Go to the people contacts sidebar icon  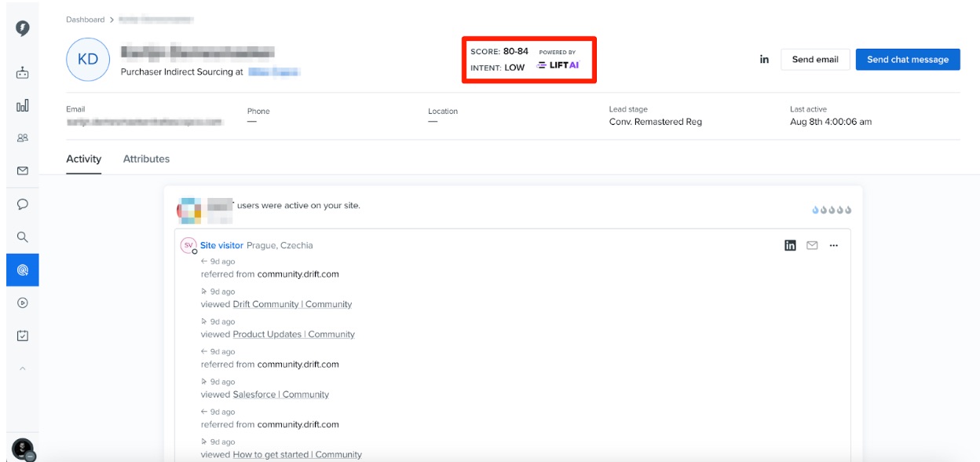(x=23, y=137)
